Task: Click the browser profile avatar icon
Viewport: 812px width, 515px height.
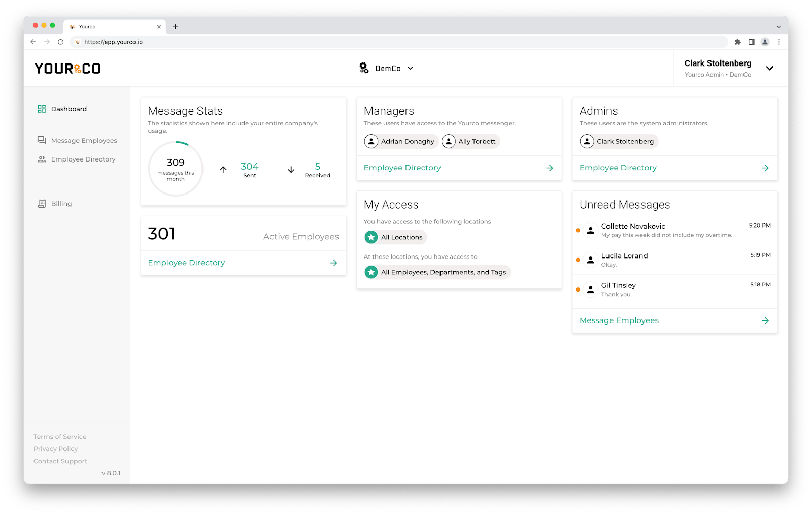Action: point(765,42)
